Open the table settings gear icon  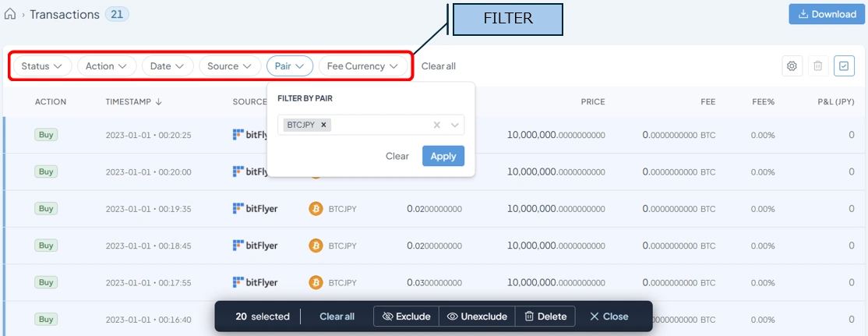(x=792, y=65)
